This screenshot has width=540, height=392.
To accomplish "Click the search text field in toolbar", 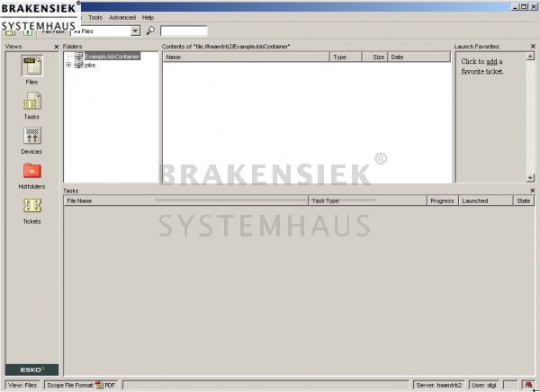I will point(184,31).
